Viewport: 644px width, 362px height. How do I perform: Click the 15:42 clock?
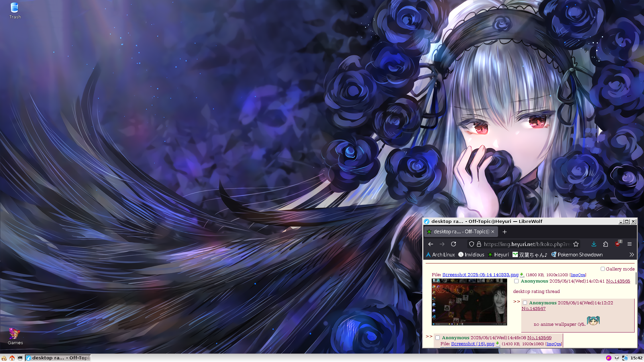[636, 358]
